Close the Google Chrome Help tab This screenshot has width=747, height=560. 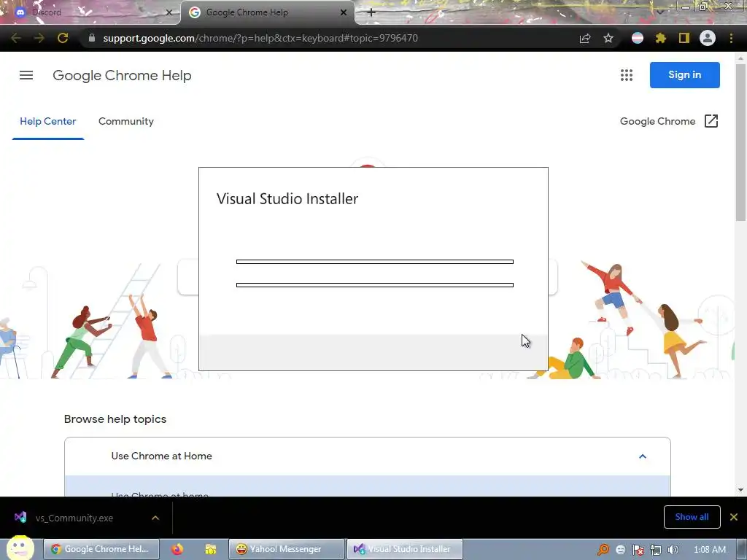tap(343, 12)
